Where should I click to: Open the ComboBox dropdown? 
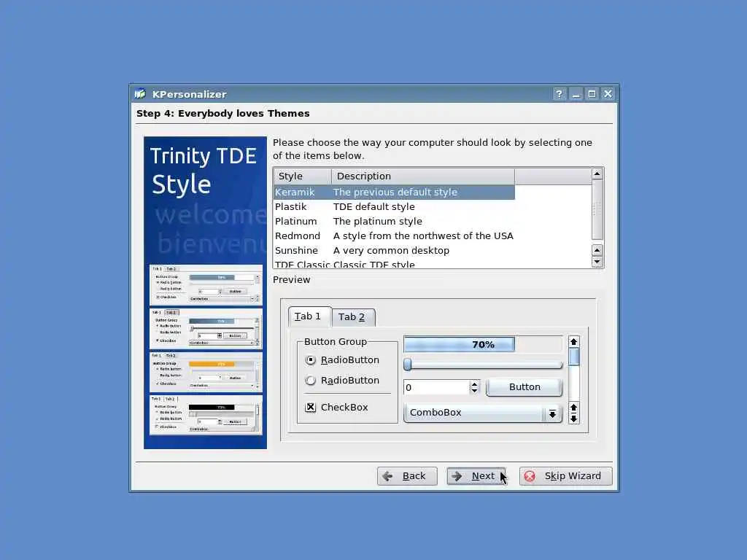(483, 413)
